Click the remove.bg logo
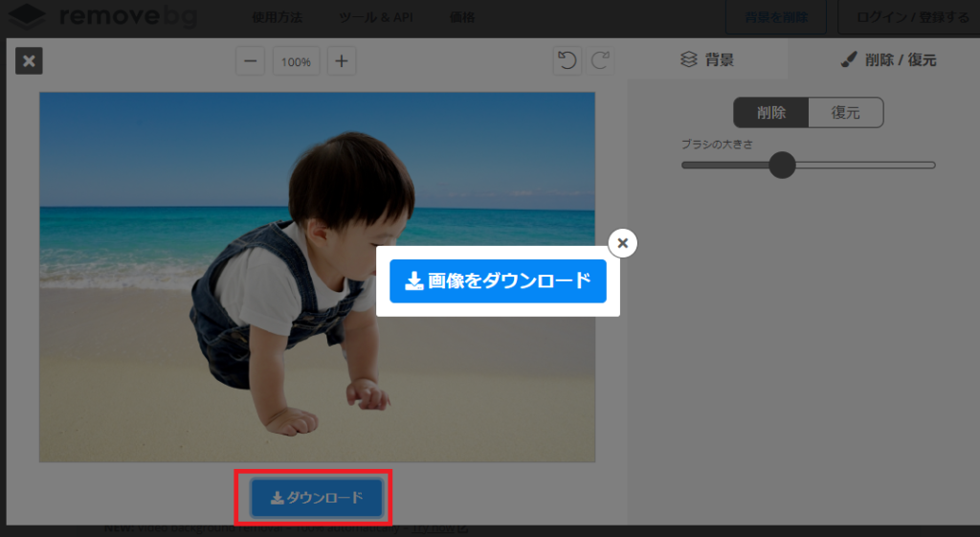This screenshot has height=537, width=980. pos(110,16)
